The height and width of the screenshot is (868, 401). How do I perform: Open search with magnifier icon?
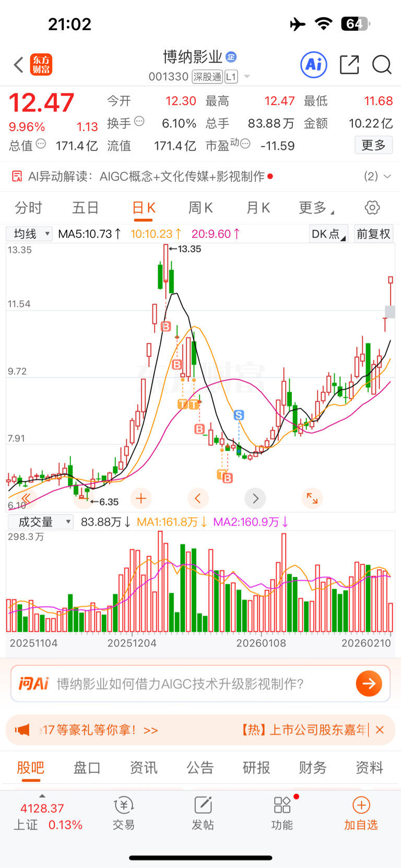tap(382, 65)
